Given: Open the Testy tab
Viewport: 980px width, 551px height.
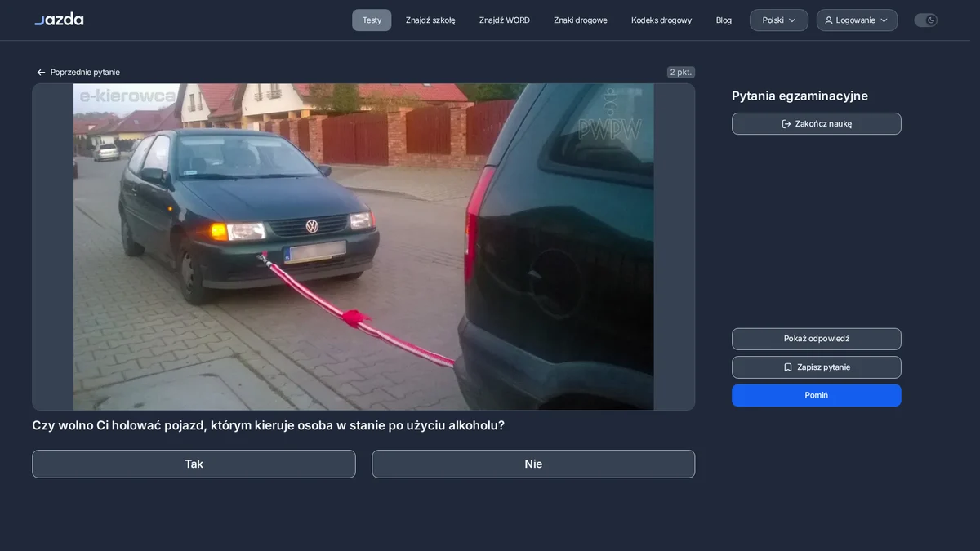Looking at the screenshot, I should pyautogui.click(x=372, y=20).
